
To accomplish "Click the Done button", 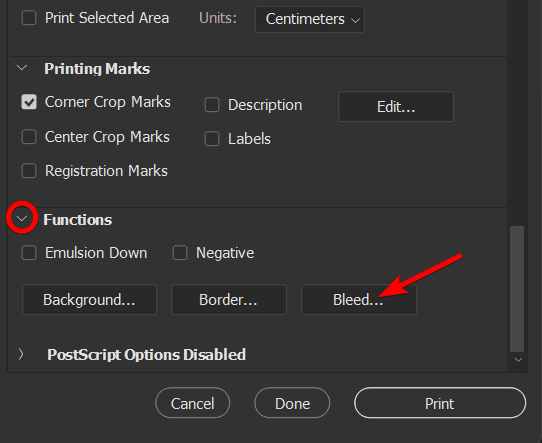I will pos(292,403).
